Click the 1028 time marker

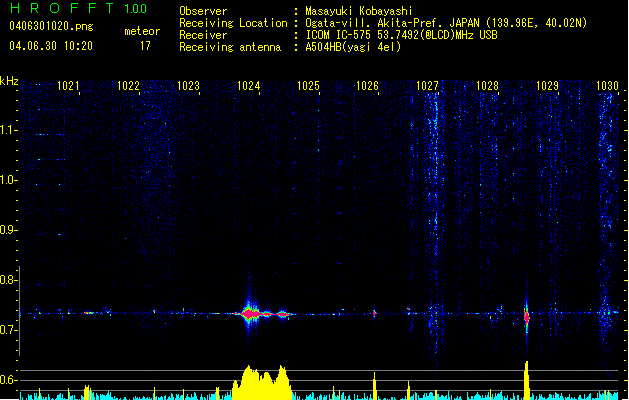(487, 86)
